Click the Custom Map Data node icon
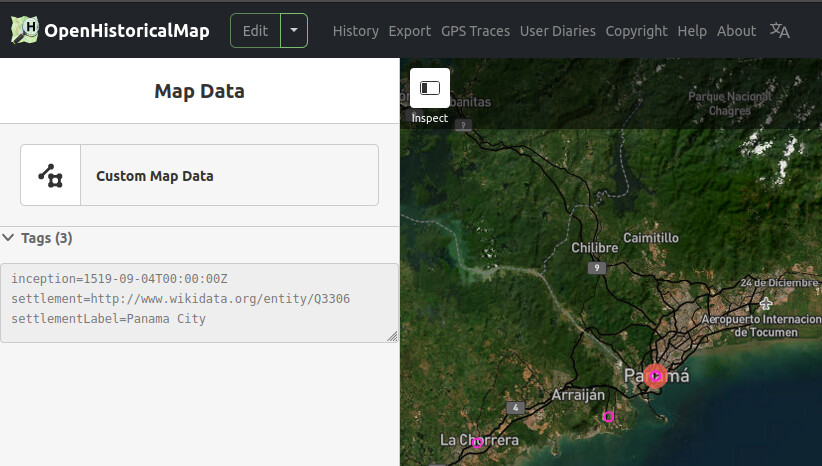Image resolution: width=822 pixels, height=466 pixels. [50, 175]
